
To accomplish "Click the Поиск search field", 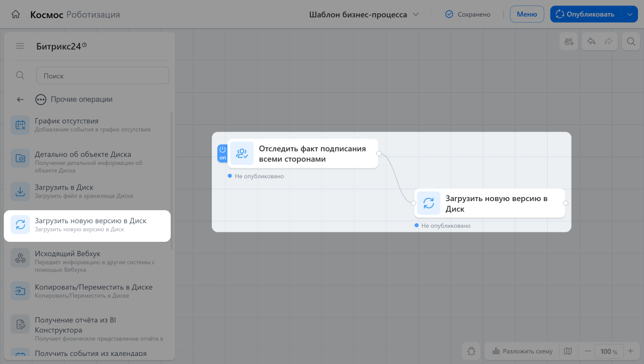I will coord(103,75).
